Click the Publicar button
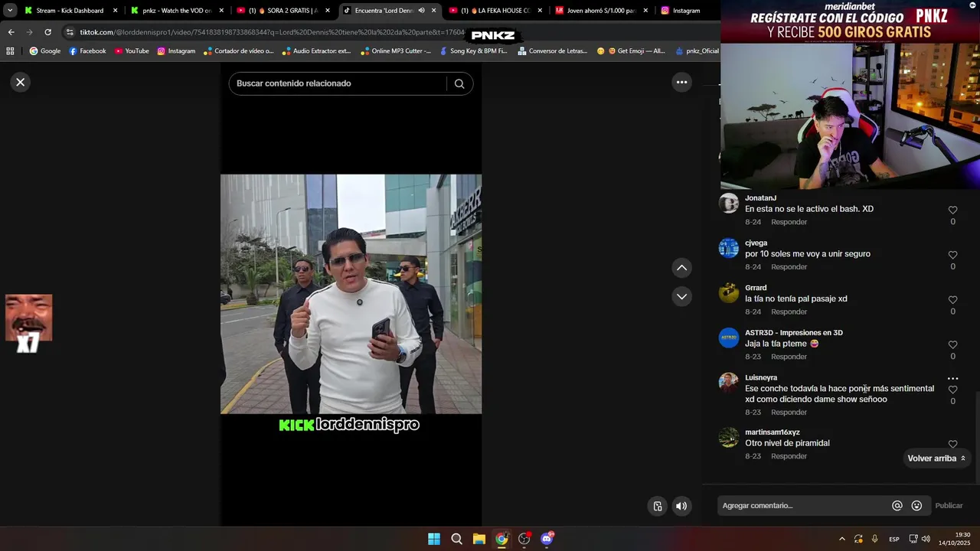Image resolution: width=980 pixels, height=551 pixels. point(949,506)
